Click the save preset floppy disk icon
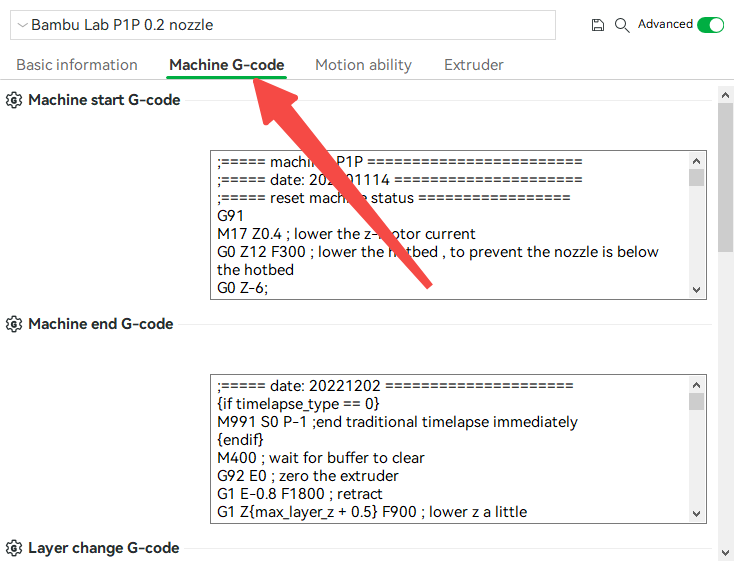Screen dimensions: 734x561 point(597,25)
